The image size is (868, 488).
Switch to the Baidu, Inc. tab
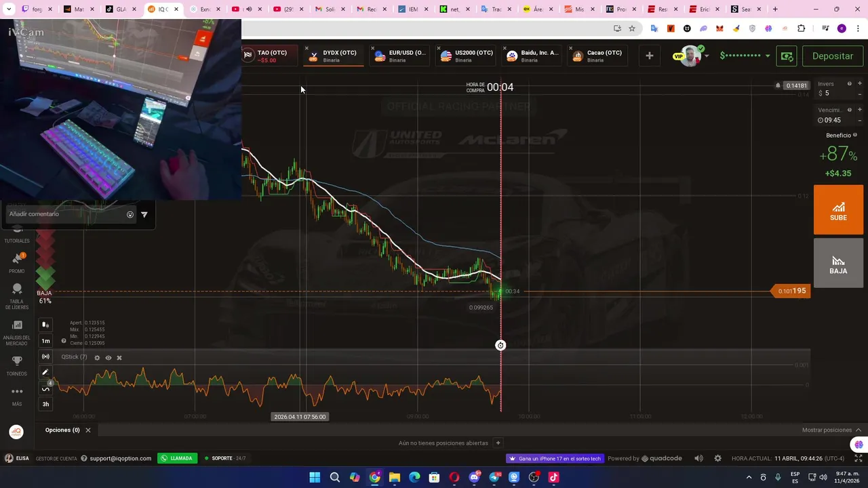coord(533,56)
